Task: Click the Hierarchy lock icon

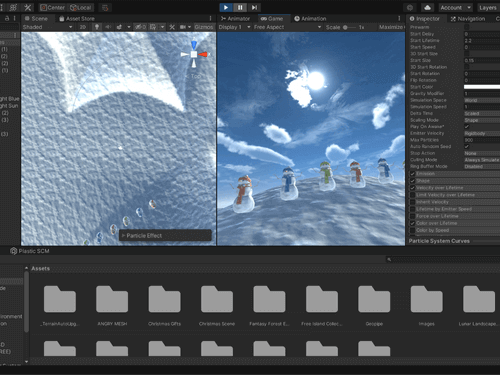Action: point(7,19)
